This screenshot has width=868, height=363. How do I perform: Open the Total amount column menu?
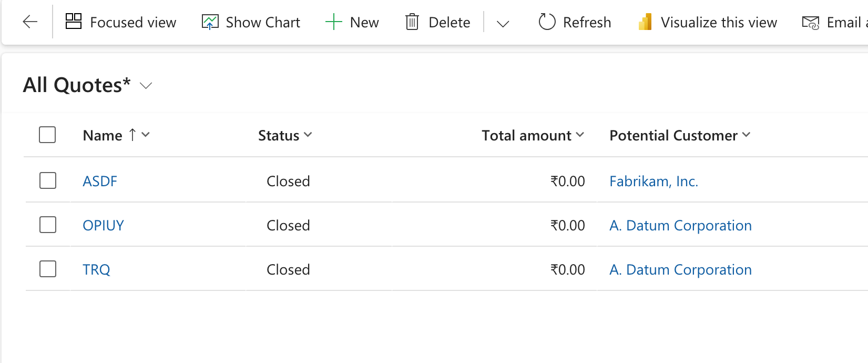(x=580, y=135)
